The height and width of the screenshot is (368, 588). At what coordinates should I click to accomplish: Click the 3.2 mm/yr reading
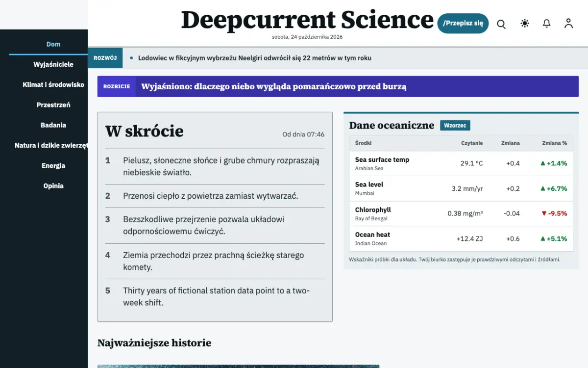tap(467, 188)
